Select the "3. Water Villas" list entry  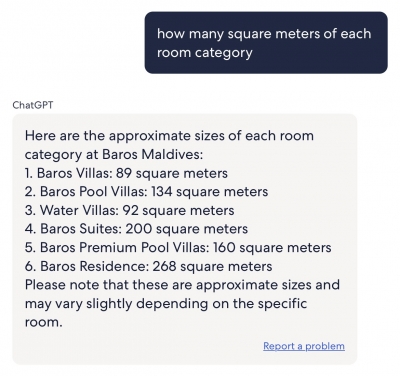point(129,211)
